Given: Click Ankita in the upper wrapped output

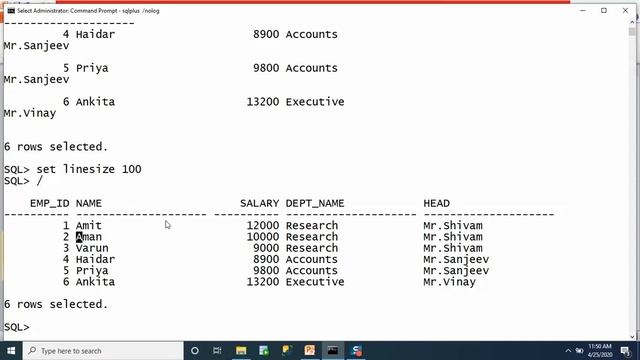Looking at the screenshot, I should pyautogui.click(x=95, y=102).
